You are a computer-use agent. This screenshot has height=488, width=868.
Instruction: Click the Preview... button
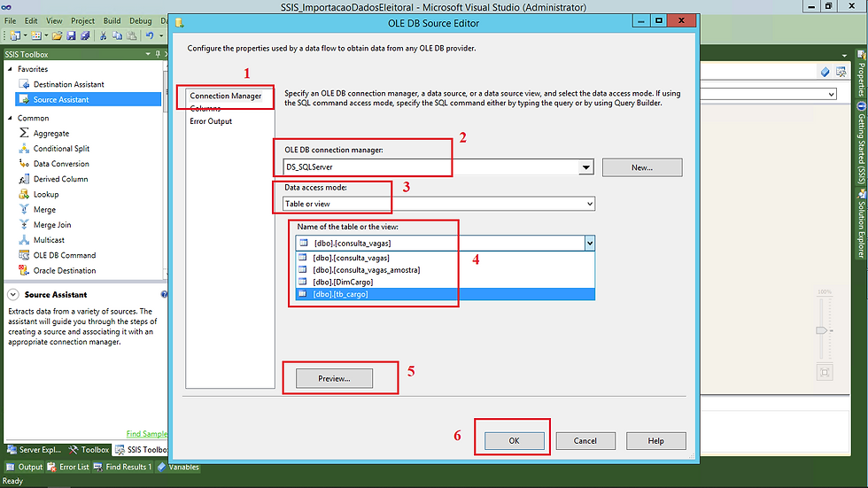pyautogui.click(x=335, y=378)
